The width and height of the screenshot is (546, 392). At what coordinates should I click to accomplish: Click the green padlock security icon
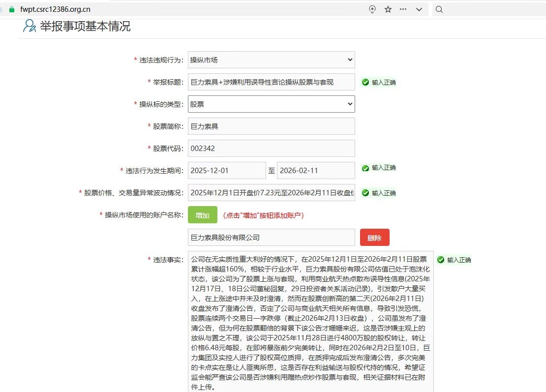pyautogui.click(x=12, y=9)
